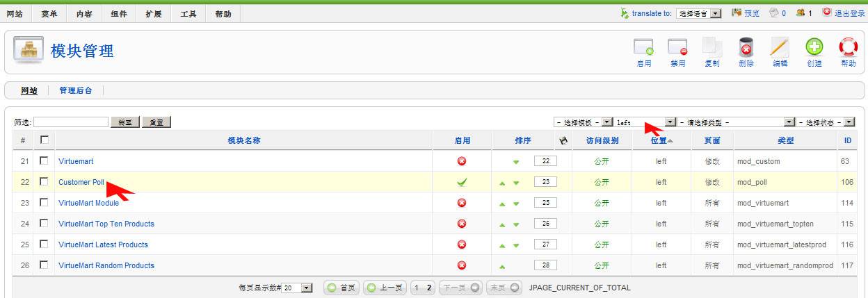
Task: Enable VirtueMart Module via red status icon
Action: click(x=461, y=203)
